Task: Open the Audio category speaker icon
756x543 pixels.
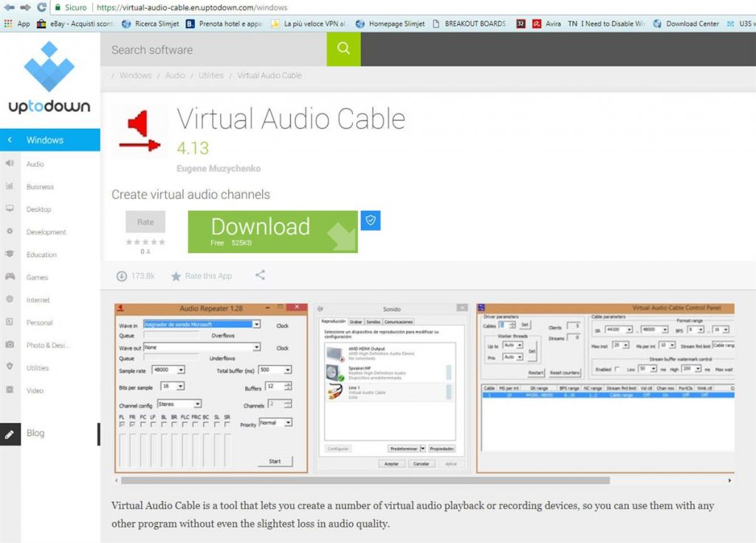Action: (x=10, y=163)
